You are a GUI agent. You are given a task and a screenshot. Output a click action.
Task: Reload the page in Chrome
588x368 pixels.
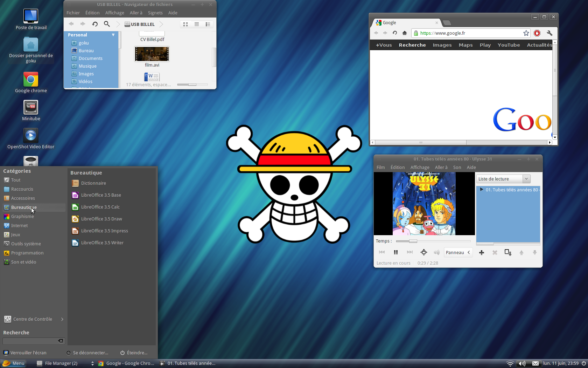(x=395, y=33)
